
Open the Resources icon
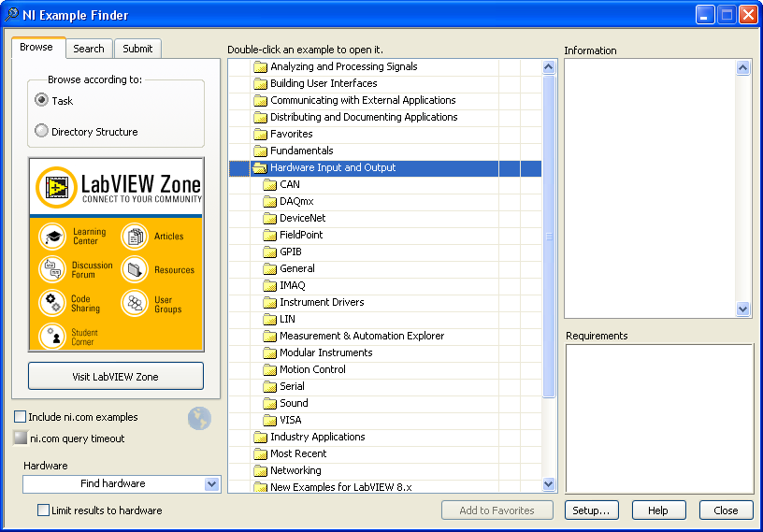click(x=135, y=270)
